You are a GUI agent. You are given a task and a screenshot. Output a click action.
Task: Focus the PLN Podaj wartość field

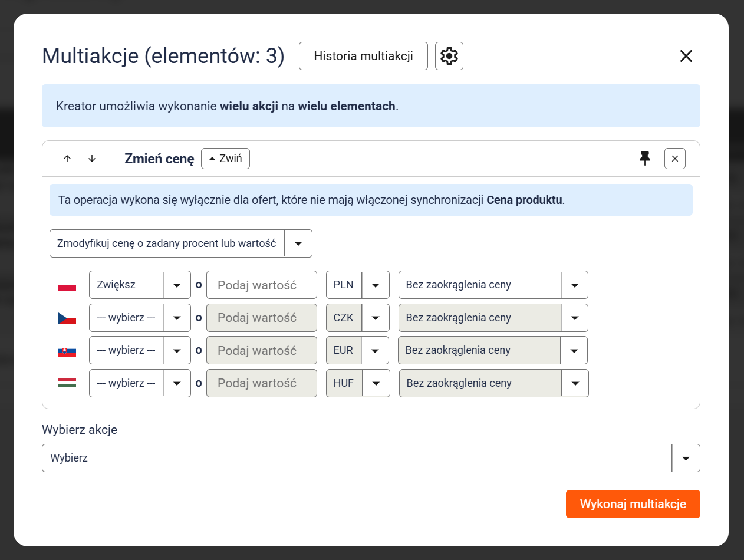tap(261, 285)
